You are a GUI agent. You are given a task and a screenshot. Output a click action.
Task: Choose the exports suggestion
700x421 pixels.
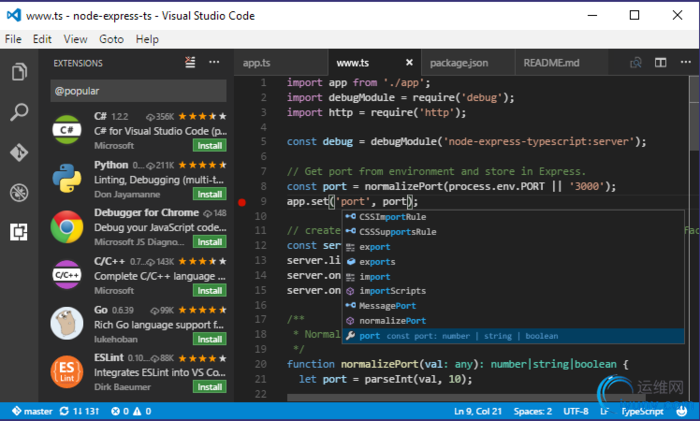pos(513,262)
